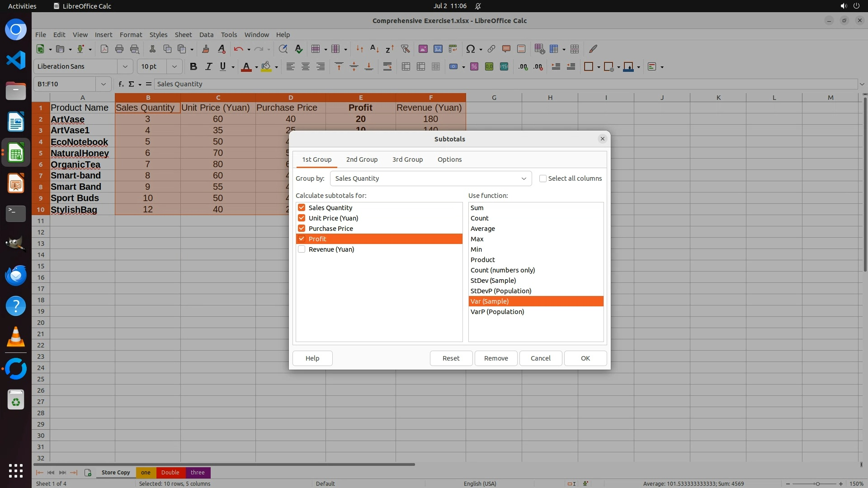Open the Options tab
868x488 pixels.
click(x=449, y=160)
